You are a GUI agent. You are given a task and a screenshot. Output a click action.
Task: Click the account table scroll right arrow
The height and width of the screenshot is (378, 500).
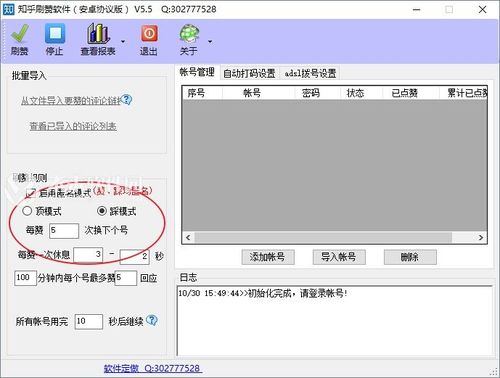(x=481, y=237)
